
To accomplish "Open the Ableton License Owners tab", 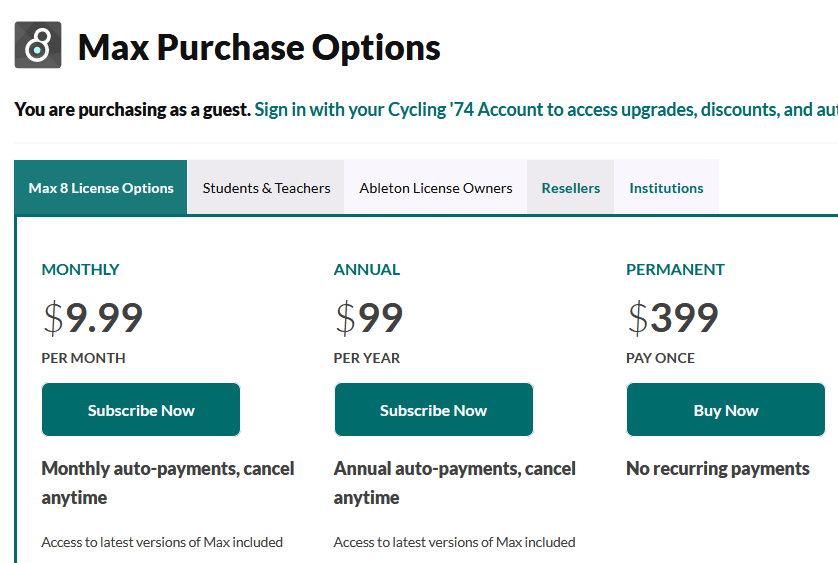I will [x=436, y=188].
